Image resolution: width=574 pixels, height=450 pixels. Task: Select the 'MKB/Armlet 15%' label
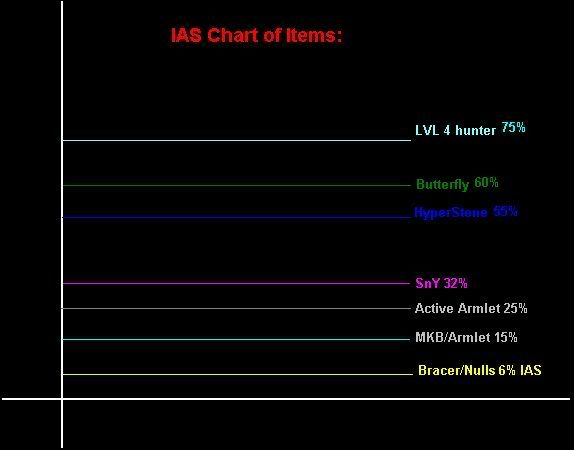click(x=466, y=337)
